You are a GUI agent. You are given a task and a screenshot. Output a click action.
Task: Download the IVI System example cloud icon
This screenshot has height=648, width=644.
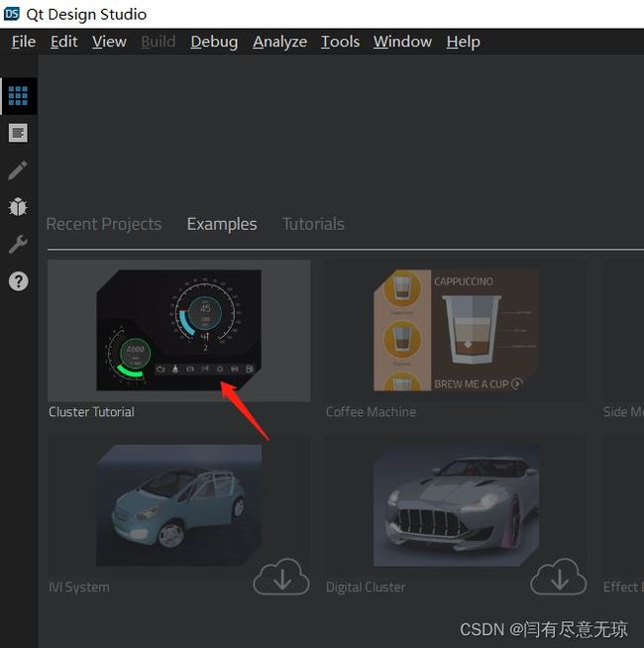[x=281, y=577]
